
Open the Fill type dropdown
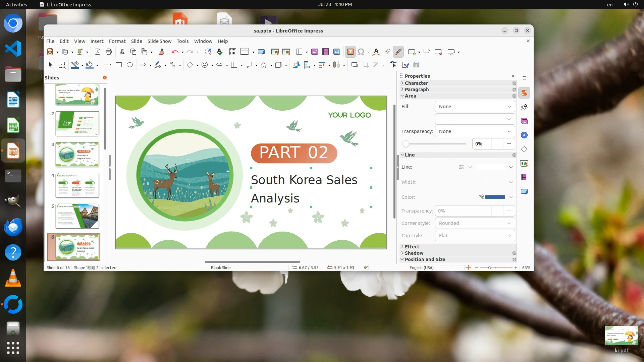pos(475,107)
